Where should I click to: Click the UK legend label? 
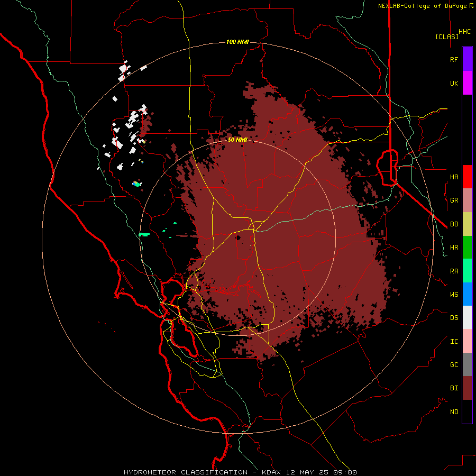(454, 84)
